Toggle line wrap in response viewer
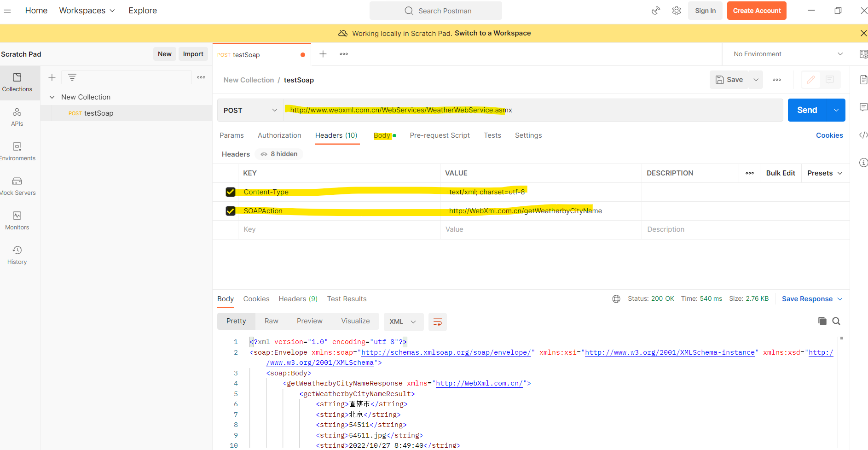The width and height of the screenshot is (868, 450). 437,321
